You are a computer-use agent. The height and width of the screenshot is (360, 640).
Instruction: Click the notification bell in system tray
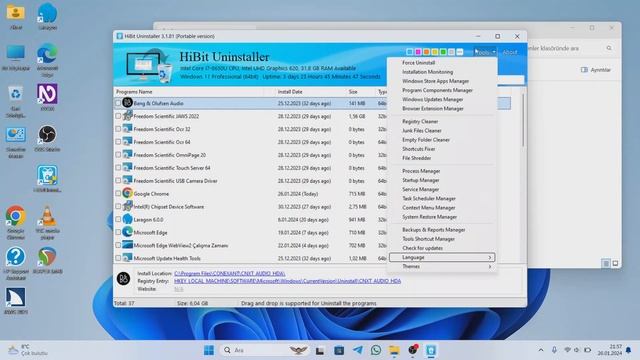tap(629, 350)
